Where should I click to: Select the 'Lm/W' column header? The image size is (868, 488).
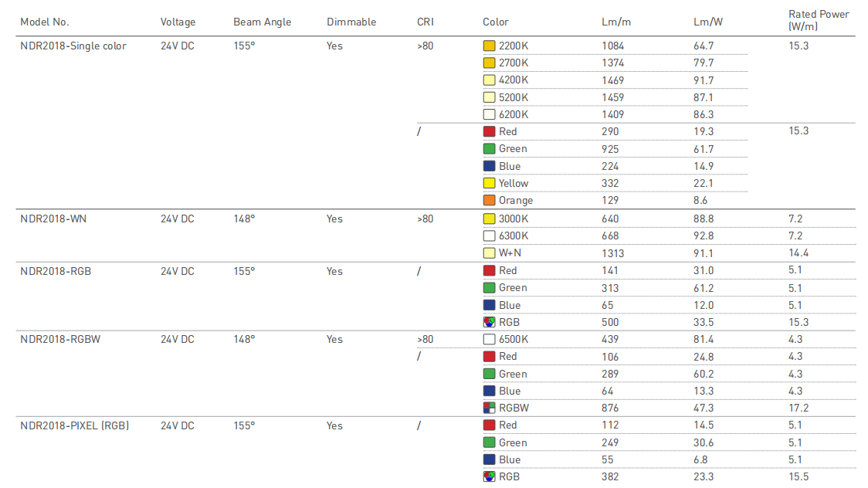click(708, 22)
